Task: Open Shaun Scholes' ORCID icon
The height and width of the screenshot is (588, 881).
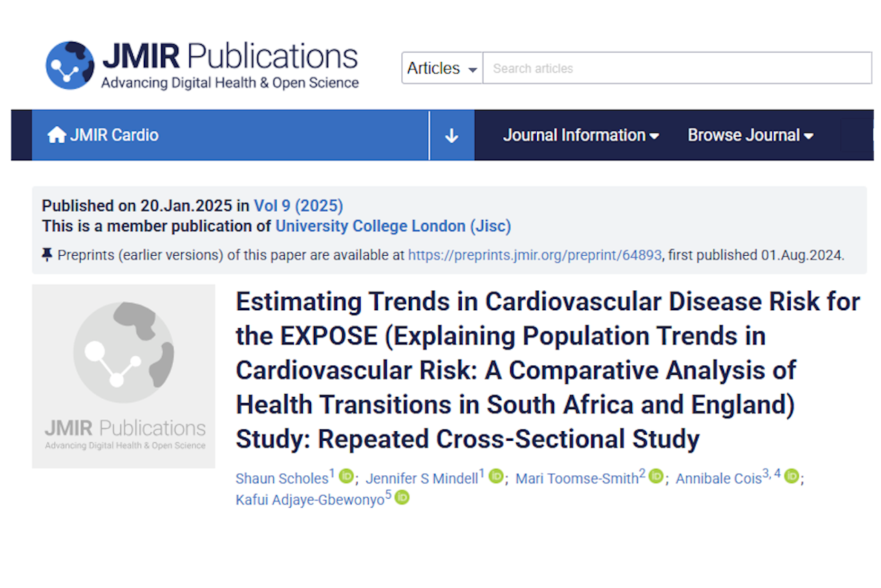Action: click(346, 476)
